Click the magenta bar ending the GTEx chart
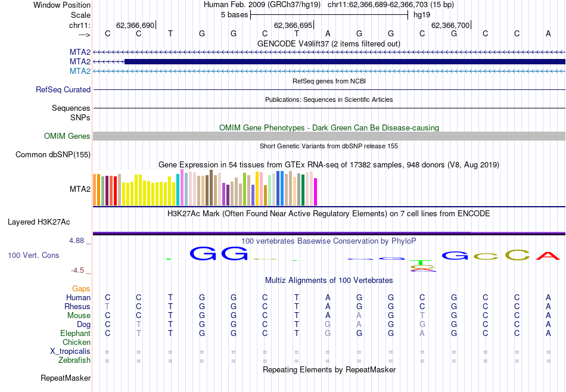 (316, 192)
